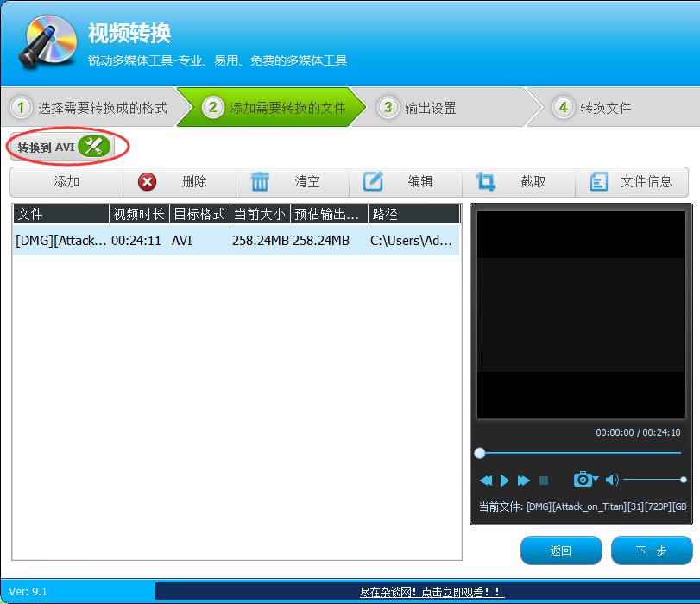
Task: Click the 转换到 AVI button
Action: tap(62, 147)
